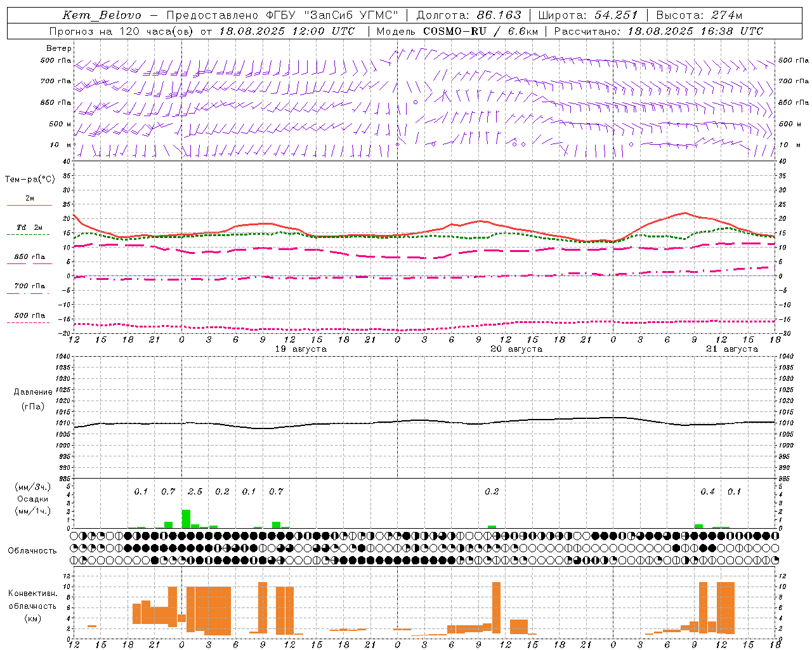Click the 'Ветер' wind panel label
The height and width of the screenshot is (650, 812).
click(59, 48)
